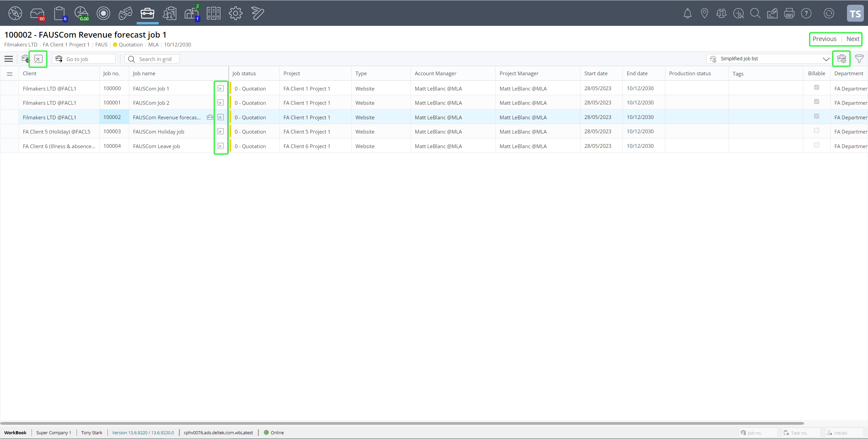Open the mailbox icon with notification badges
The width and height of the screenshot is (868, 439).
(192, 13)
